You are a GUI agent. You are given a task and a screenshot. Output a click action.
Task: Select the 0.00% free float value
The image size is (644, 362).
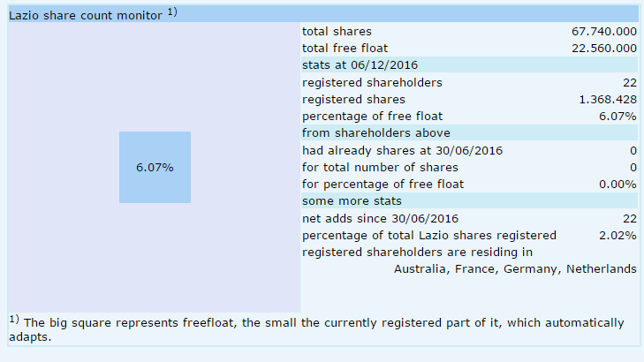click(618, 184)
